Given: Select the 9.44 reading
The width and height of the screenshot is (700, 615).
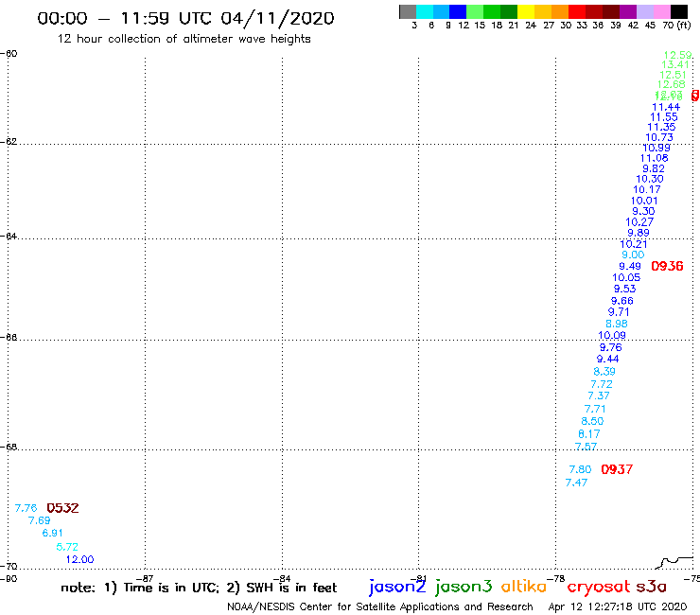Looking at the screenshot, I should click(x=607, y=360).
